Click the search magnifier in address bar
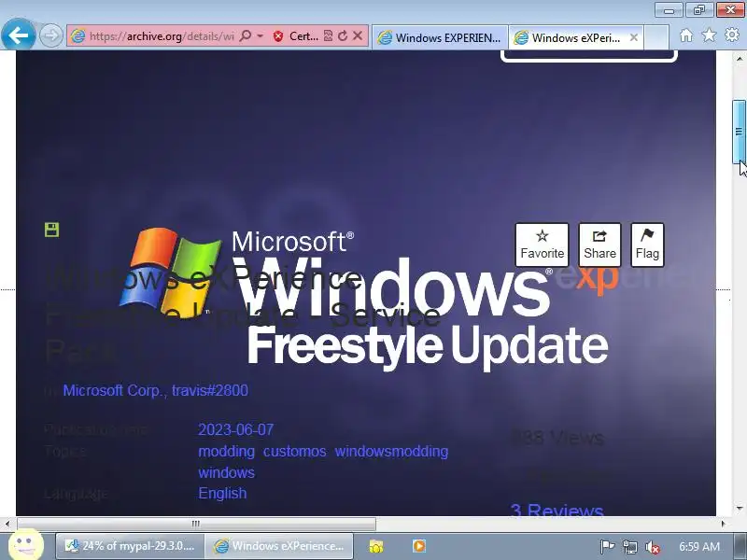The width and height of the screenshot is (747, 560). tap(245, 35)
